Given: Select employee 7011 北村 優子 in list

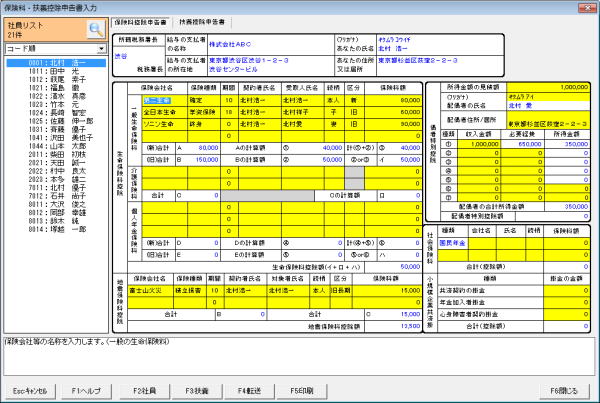Looking at the screenshot, I should tap(56, 188).
